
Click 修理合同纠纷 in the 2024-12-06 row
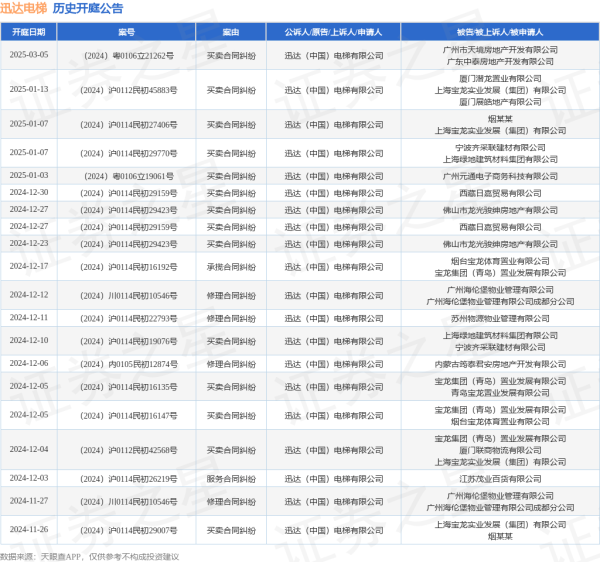pos(231,364)
